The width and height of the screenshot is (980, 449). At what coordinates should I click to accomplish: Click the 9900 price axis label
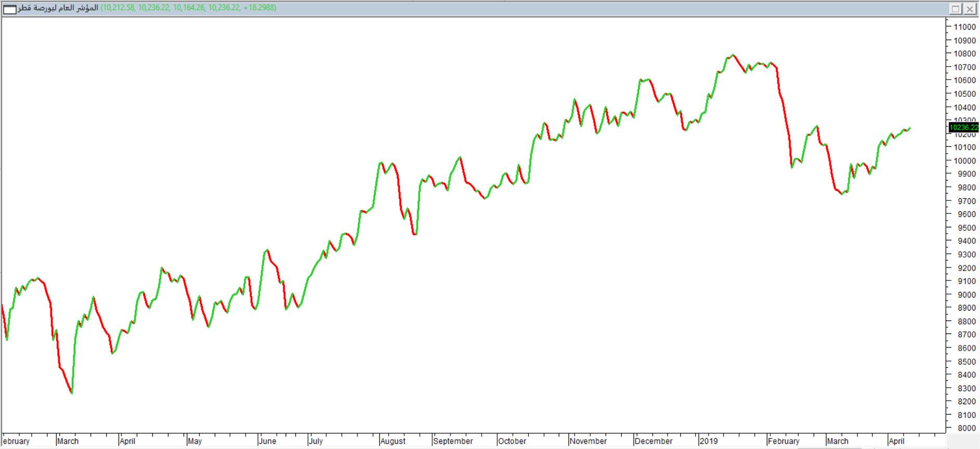pos(966,174)
